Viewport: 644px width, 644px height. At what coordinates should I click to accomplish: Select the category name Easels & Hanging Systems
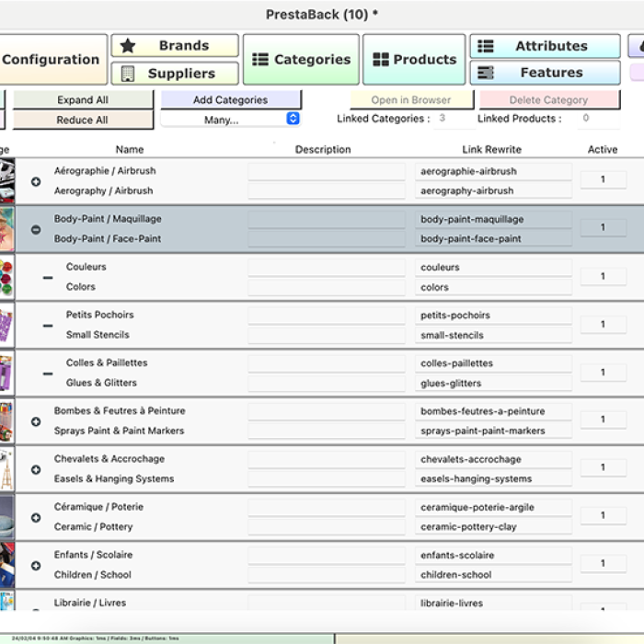coord(114,479)
